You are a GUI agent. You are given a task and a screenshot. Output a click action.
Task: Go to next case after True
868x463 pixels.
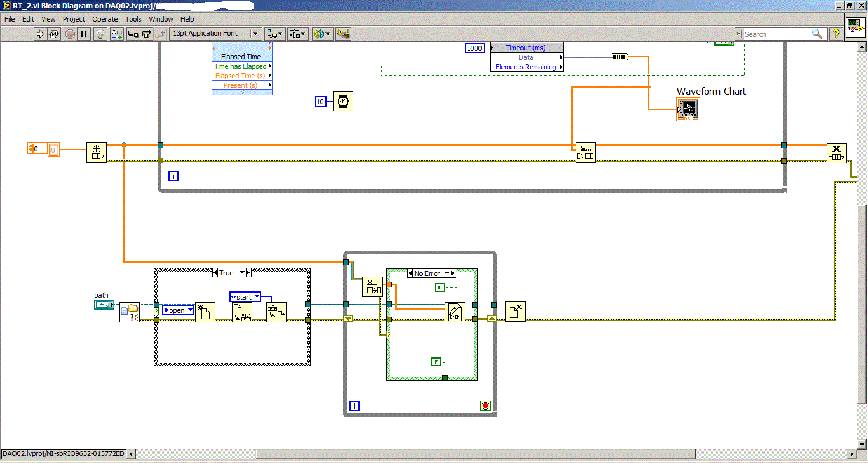249,273
